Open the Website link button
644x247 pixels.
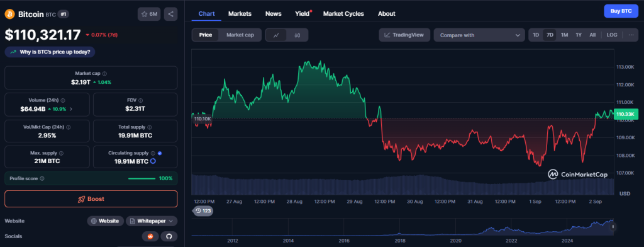(x=106, y=221)
